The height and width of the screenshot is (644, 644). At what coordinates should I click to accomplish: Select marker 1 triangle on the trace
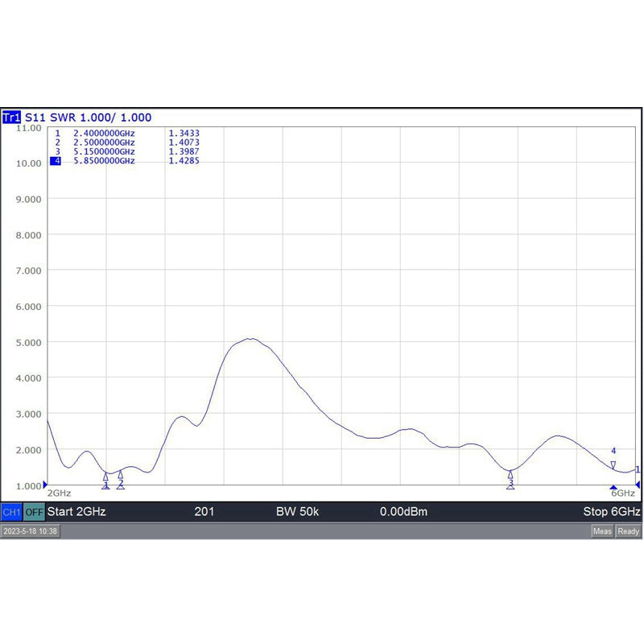(105, 477)
